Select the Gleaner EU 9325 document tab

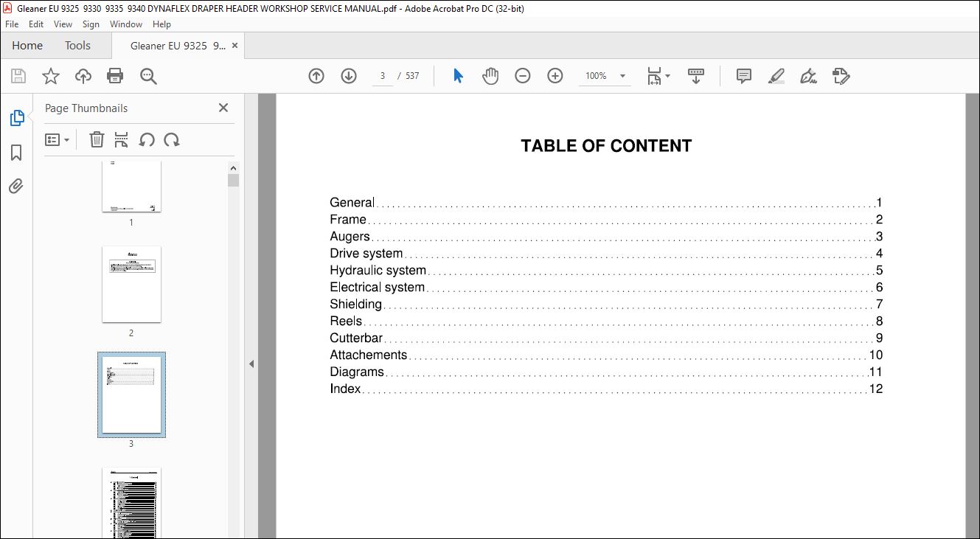click(178, 46)
